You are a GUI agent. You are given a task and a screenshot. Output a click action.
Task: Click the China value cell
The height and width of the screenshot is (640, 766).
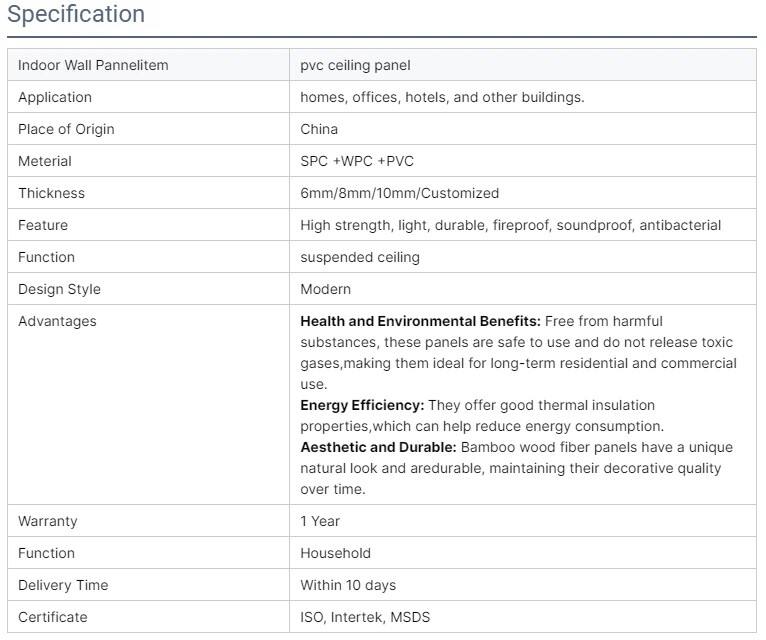click(x=319, y=129)
